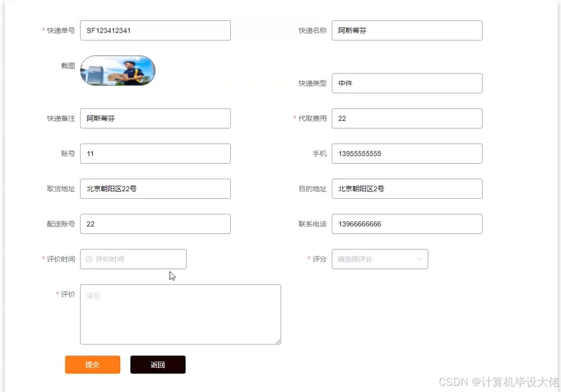Image resolution: width=561 pixels, height=392 pixels.
Task: Click the 快递备注 label
Action: point(61,118)
